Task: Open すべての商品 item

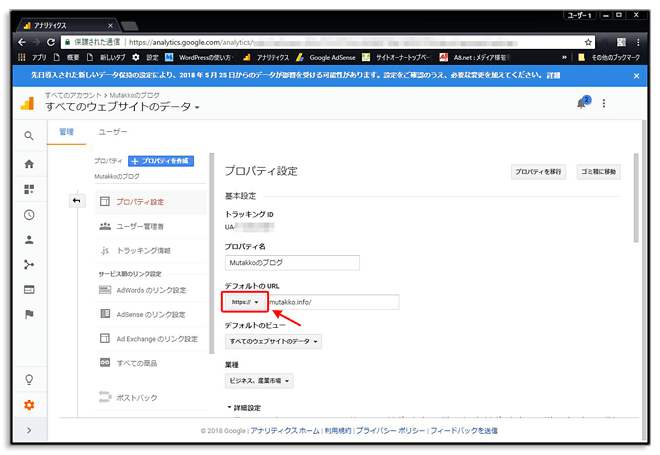Action: click(x=151, y=363)
